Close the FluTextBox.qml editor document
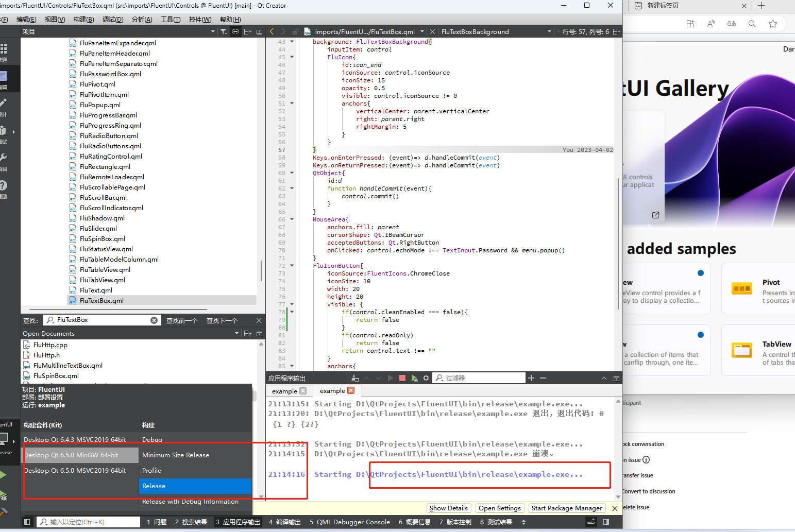Image resolution: width=795 pixels, height=532 pixels. point(432,31)
